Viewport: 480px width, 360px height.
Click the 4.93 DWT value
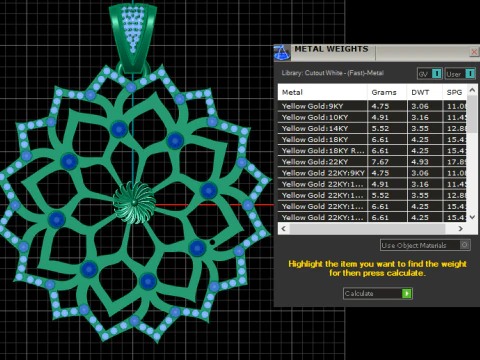coord(420,162)
